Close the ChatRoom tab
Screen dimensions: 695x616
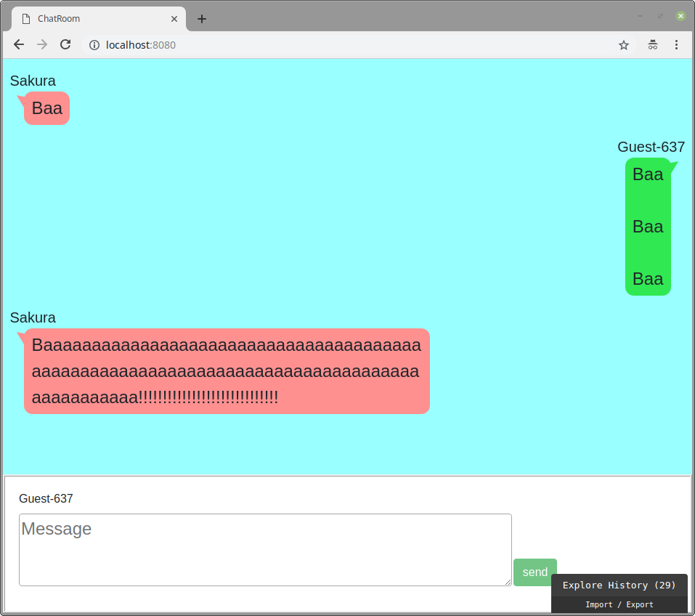(x=174, y=19)
